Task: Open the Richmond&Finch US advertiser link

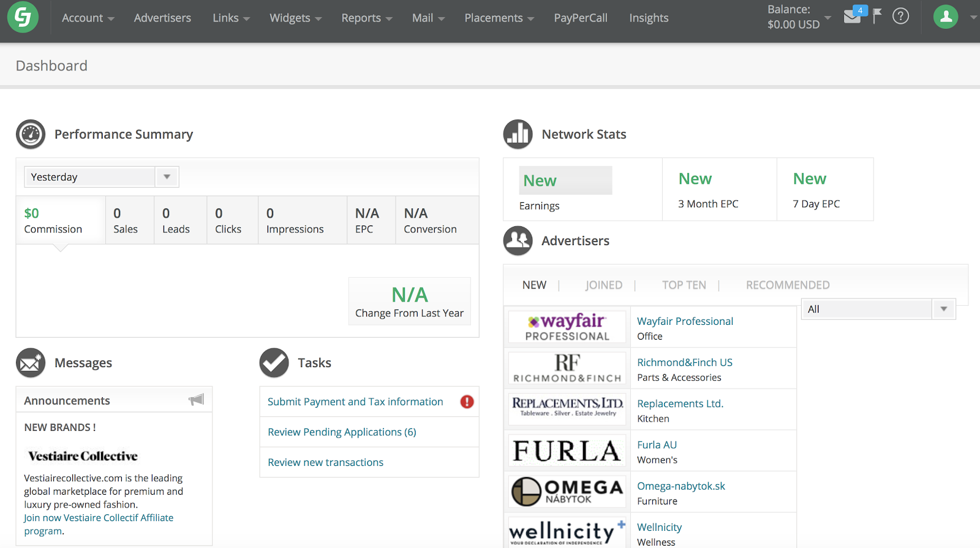Action: [685, 362]
